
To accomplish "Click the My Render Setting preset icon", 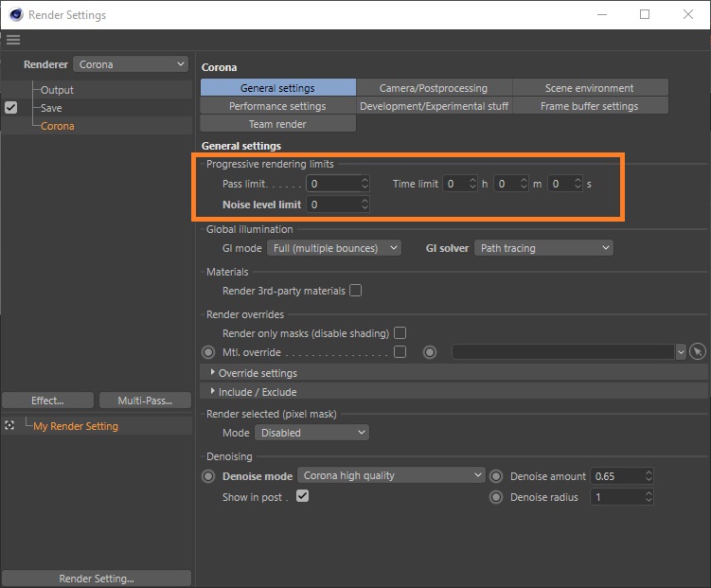I will [x=9, y=426].
